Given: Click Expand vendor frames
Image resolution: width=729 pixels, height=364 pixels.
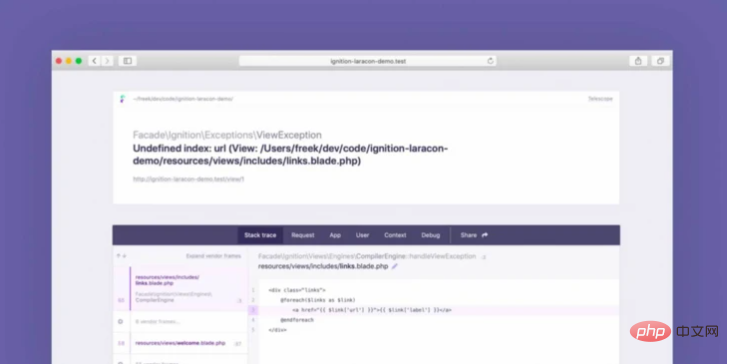Looking at the screenshot, I should (x=213, y=256).
